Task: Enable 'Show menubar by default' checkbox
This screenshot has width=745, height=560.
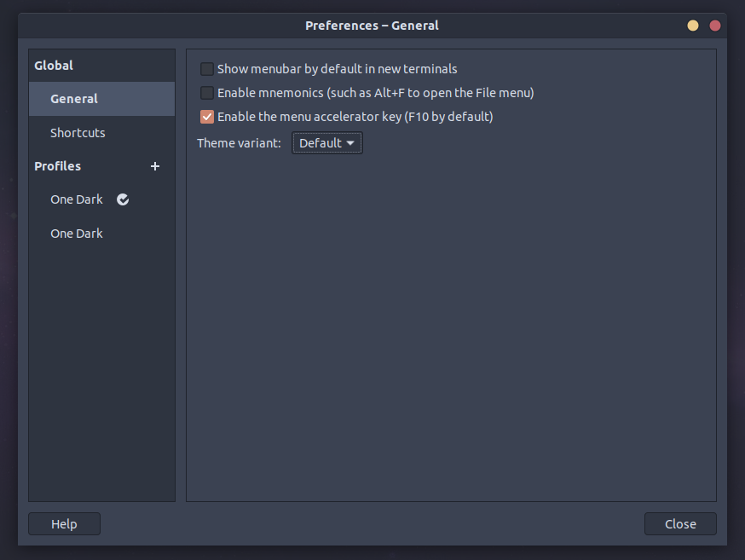Action: 207,69
